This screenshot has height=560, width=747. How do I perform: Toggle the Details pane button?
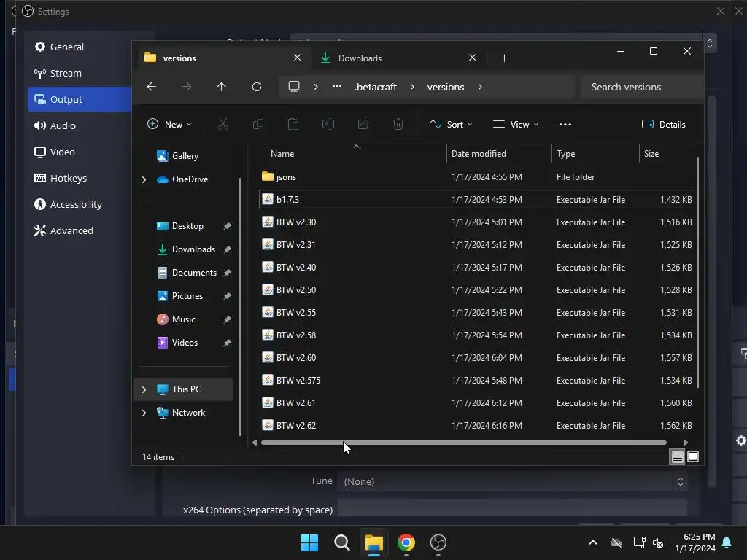click(663, 124)
